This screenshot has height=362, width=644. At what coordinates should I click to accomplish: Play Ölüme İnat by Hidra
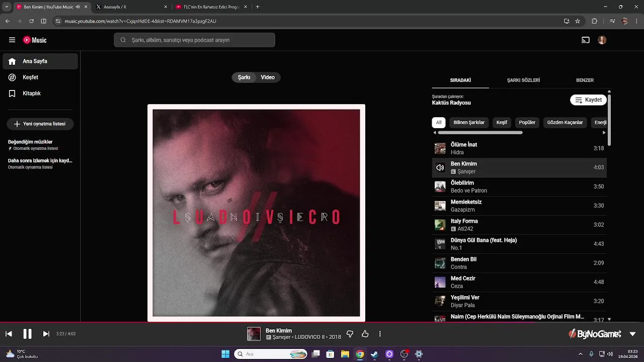point(519,148)
